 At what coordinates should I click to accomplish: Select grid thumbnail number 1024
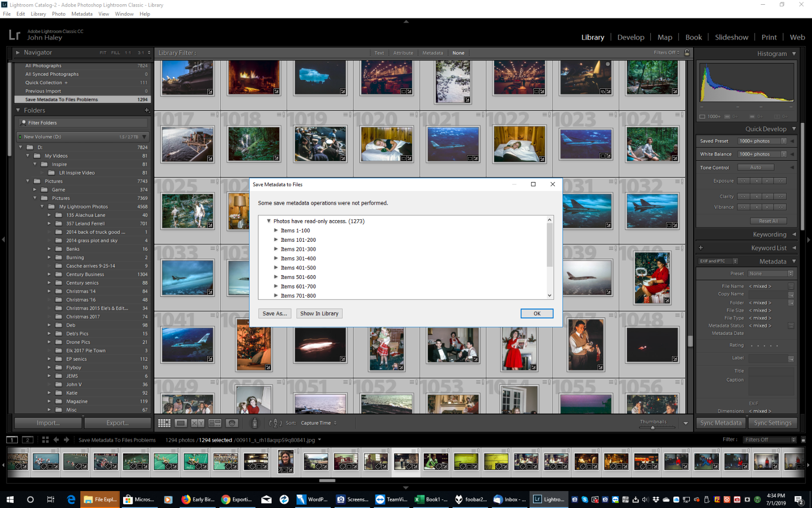point(652,144)
